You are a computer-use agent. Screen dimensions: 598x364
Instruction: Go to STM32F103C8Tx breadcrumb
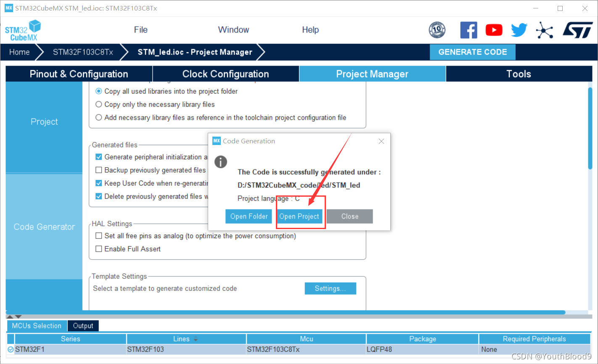pyautogui.click(x=83, y=52)
